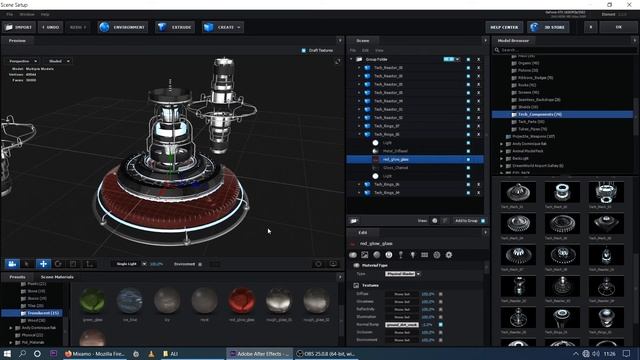Viewport: 640px width, 360px height.
Task: Collapse the Group Folder tree
Action: click(x=351, y=60)
